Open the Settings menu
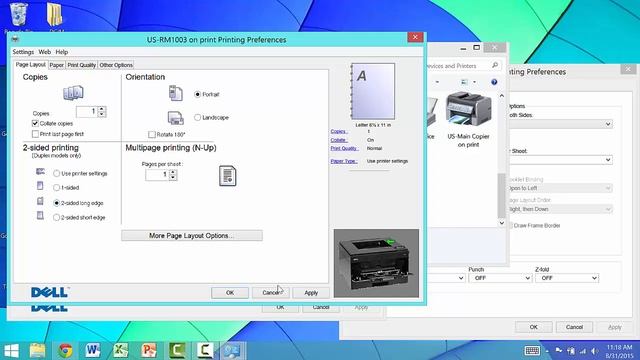 23,52
